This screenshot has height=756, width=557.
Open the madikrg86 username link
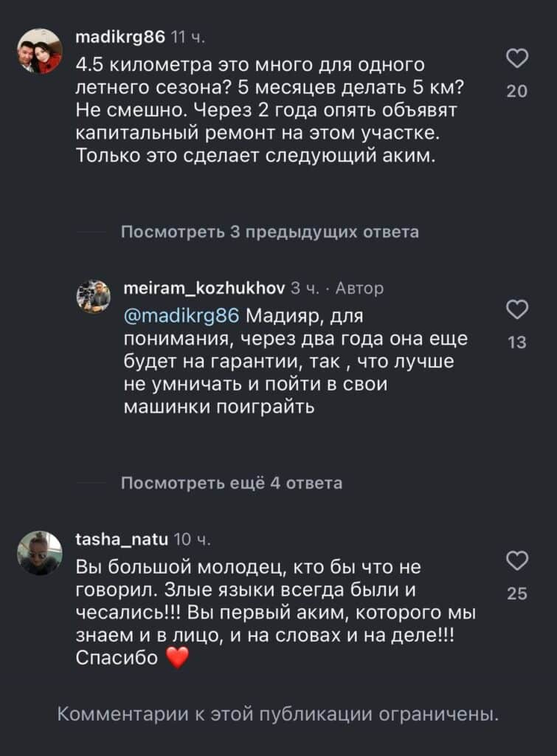[x=121, y=37]
